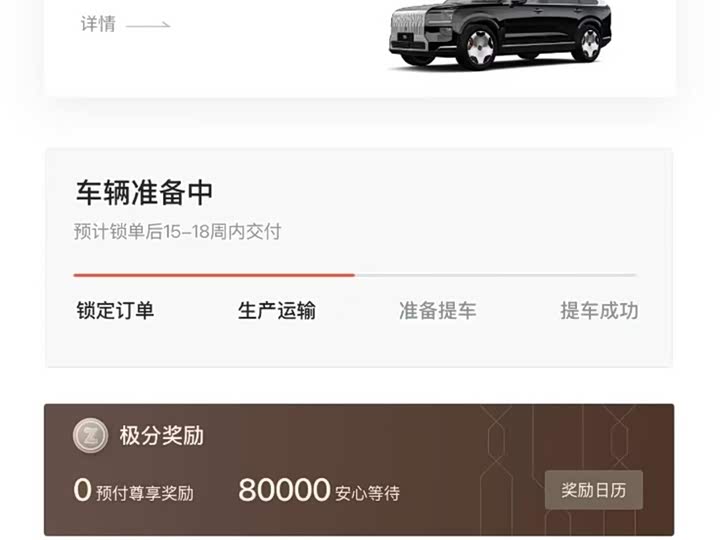Tap the 0 预付尊享奖励 value
The image size is (720, 540).
pyautogui.click(x=134, y=490)
